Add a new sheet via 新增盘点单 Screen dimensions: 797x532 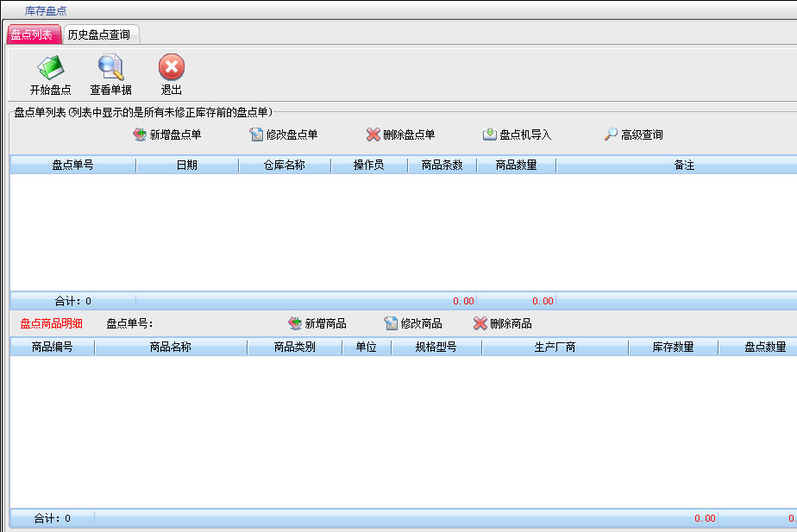pos(167,135)
